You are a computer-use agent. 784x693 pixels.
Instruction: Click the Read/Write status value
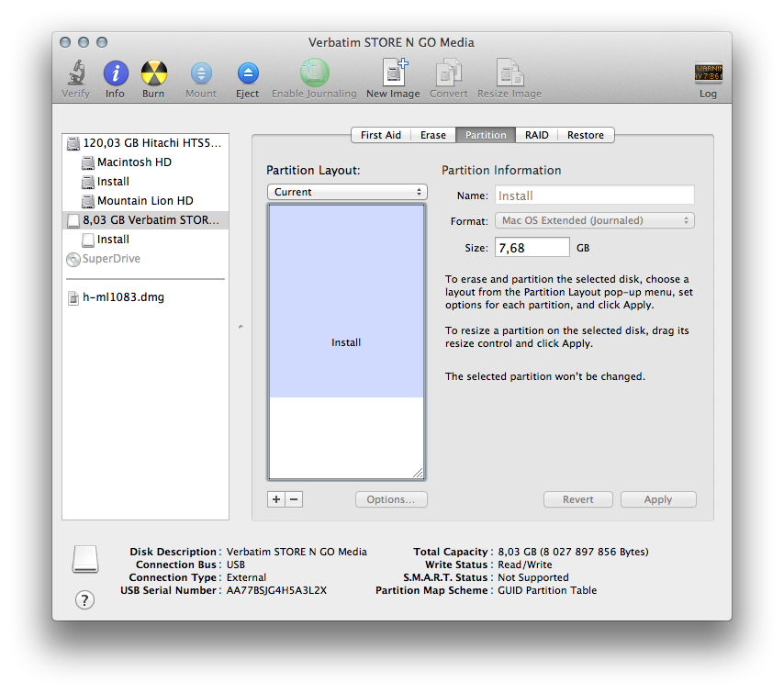525,565
